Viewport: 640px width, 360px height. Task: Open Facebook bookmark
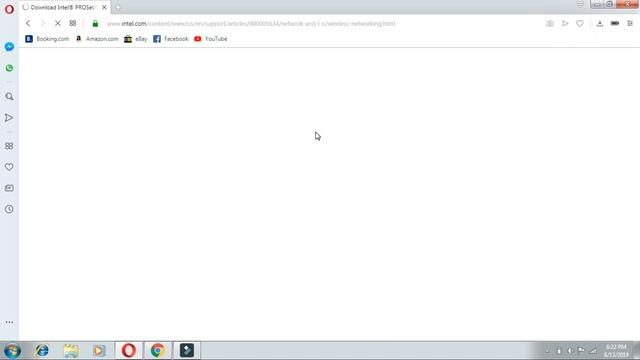coord(171,39)
